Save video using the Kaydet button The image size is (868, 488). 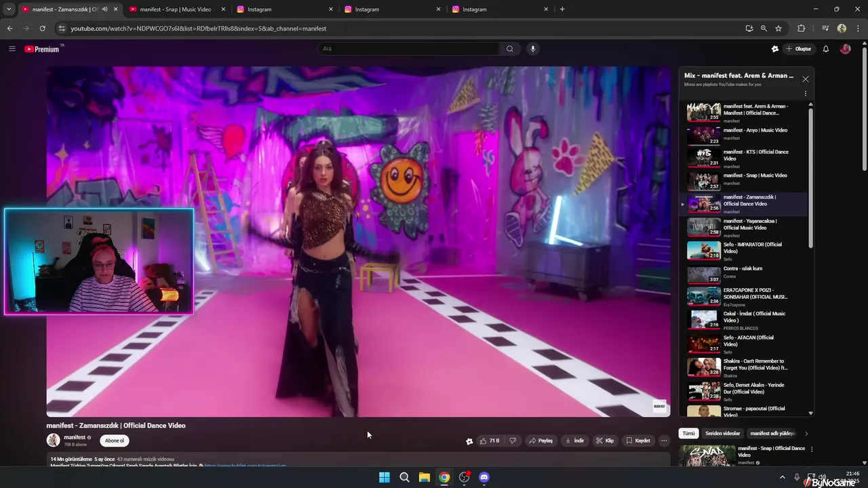pos(637,441)
